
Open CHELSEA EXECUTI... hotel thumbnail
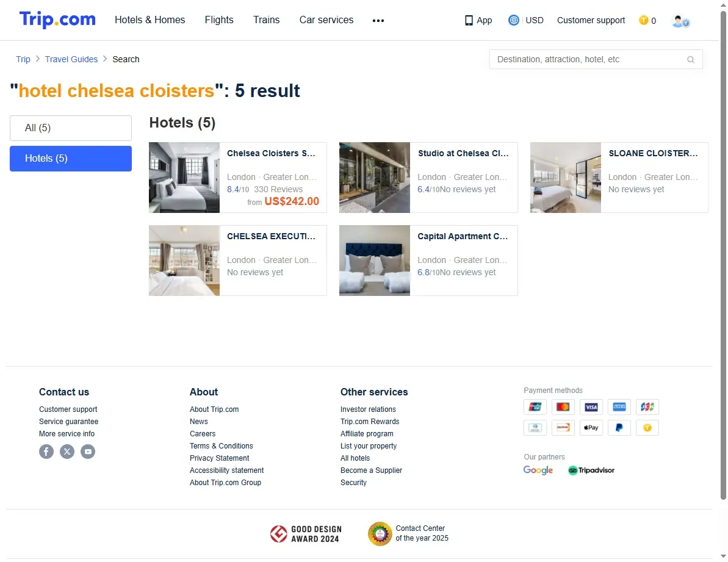point(184,261)
